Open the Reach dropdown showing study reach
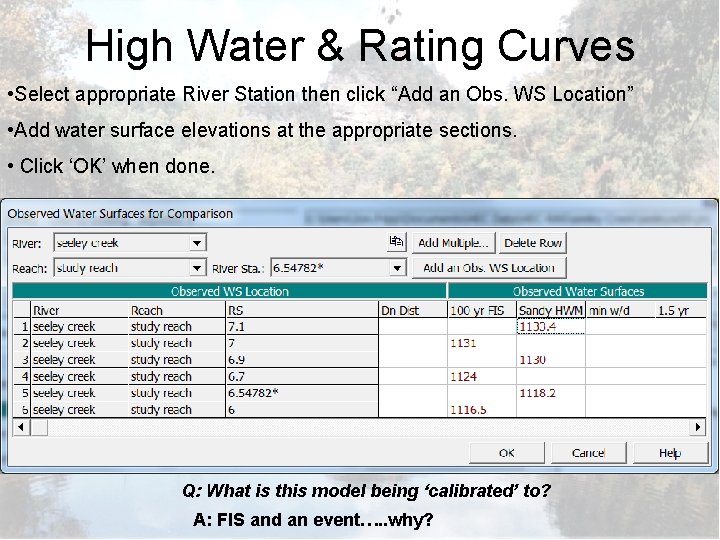Viewport: 720px width, 540px height. tap(197, 268)
